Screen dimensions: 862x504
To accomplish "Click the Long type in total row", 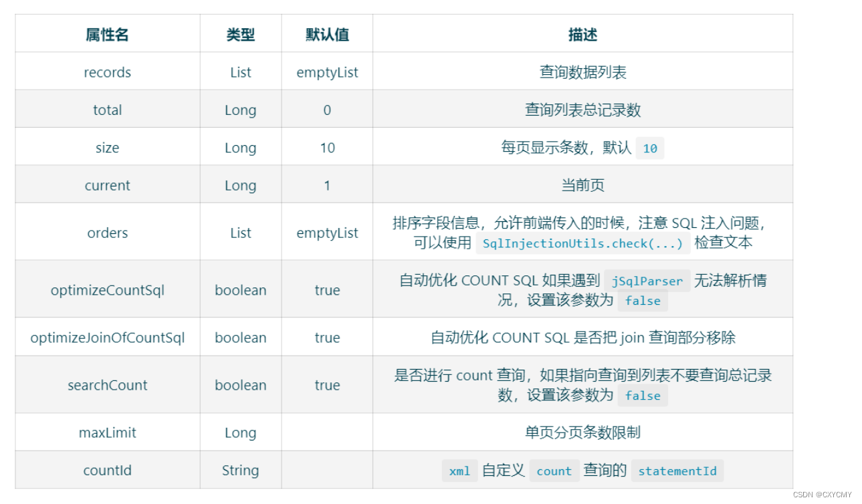I will click(241, 110).
